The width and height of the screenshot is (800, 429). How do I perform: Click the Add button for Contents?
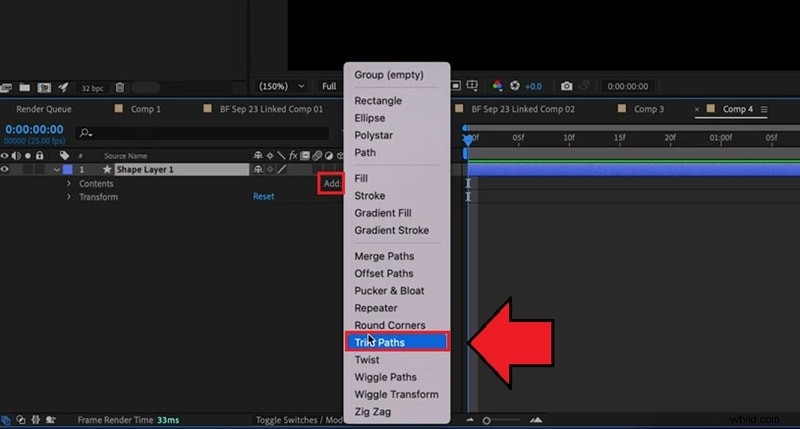[x=332, y=184]
